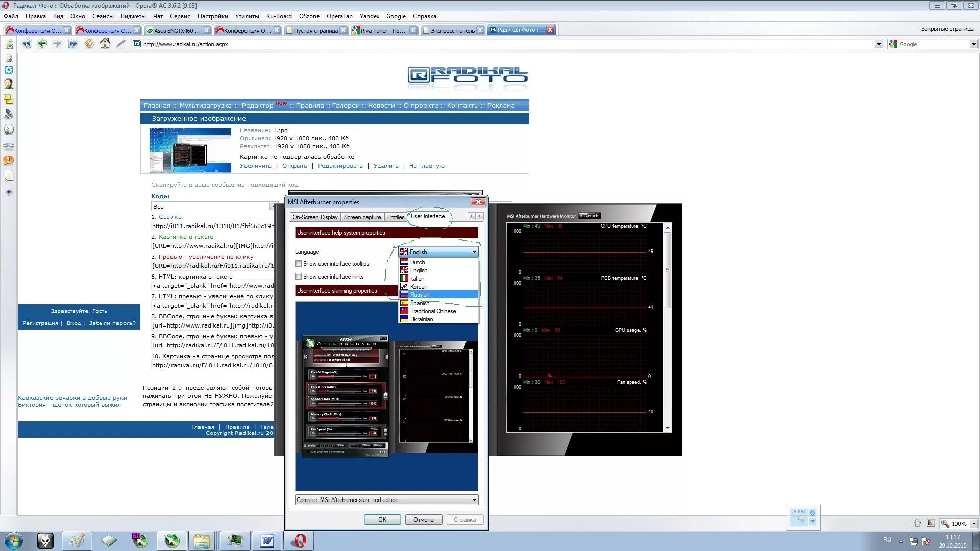Select Russian in the language list

point(420,295)
